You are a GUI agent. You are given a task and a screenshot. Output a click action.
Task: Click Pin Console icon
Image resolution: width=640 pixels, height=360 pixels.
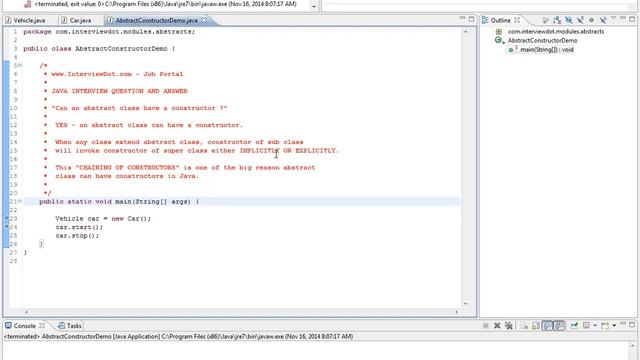(x=574, y=325)
